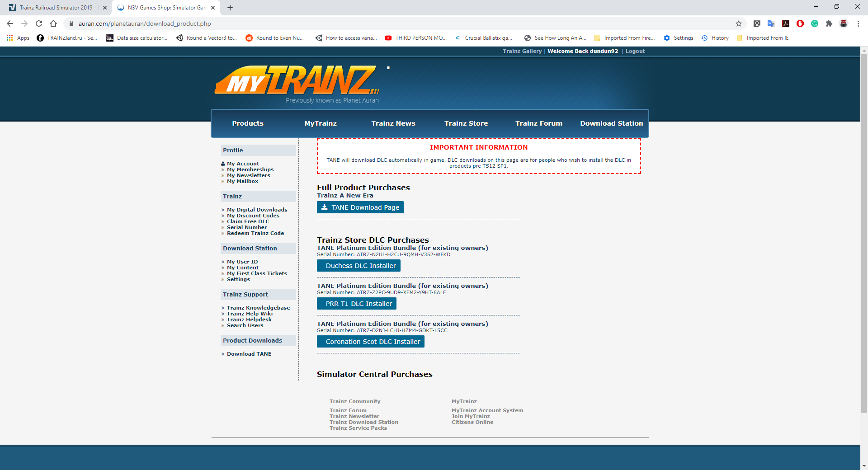Open a new tab with the plus button
This screenshot has width=868, height=470.
tap(230, 8)
